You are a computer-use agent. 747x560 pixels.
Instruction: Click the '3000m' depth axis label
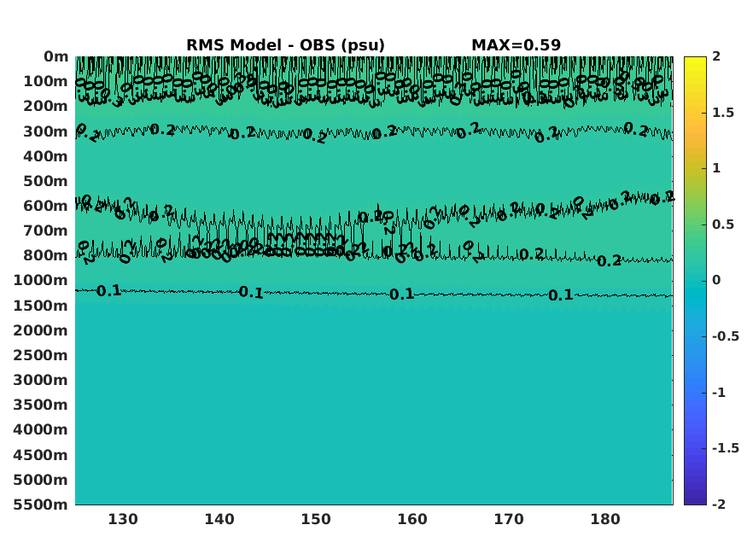[x=40, y=380]
